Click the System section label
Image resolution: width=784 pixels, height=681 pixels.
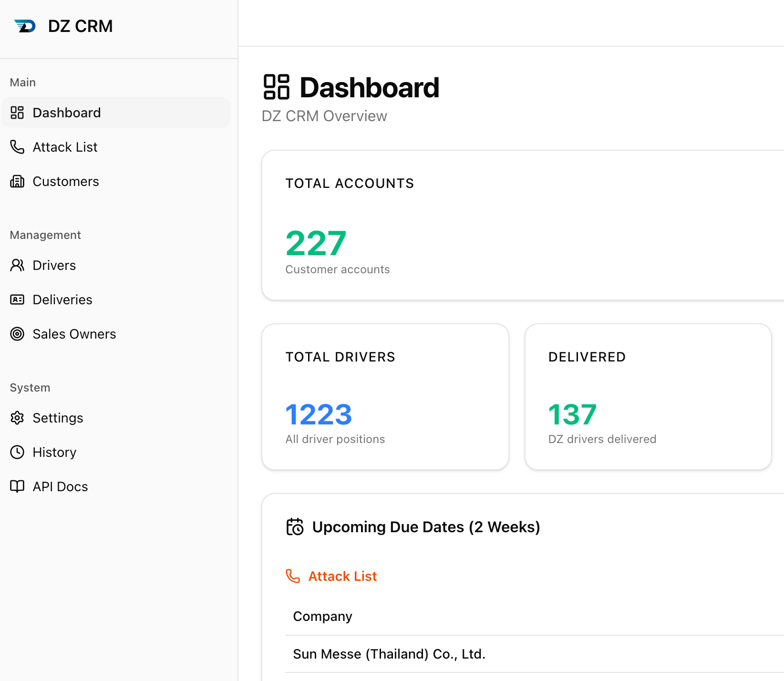(x=30, y=388)
